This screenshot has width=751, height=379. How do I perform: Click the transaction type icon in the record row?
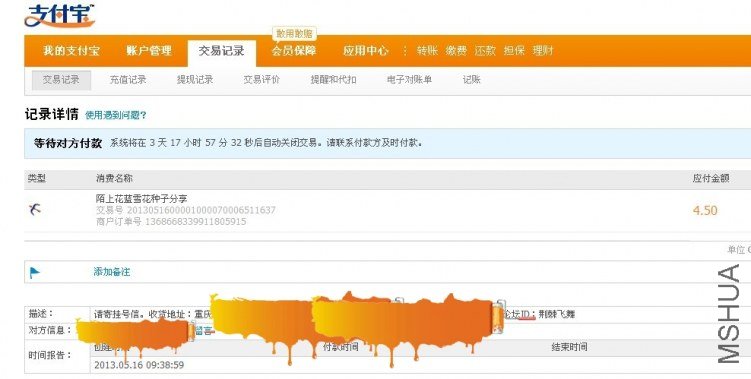34,209
